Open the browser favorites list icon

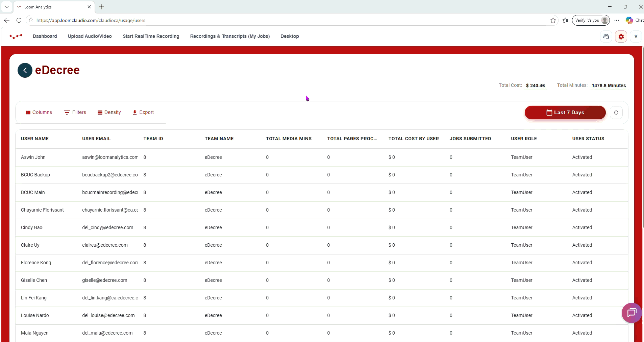(565, 20)
